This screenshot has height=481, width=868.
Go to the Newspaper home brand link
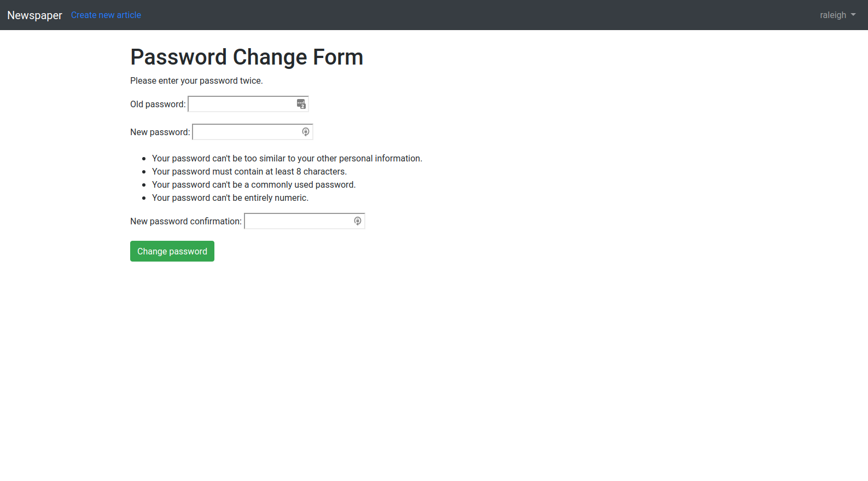click(x=34, y=15)
